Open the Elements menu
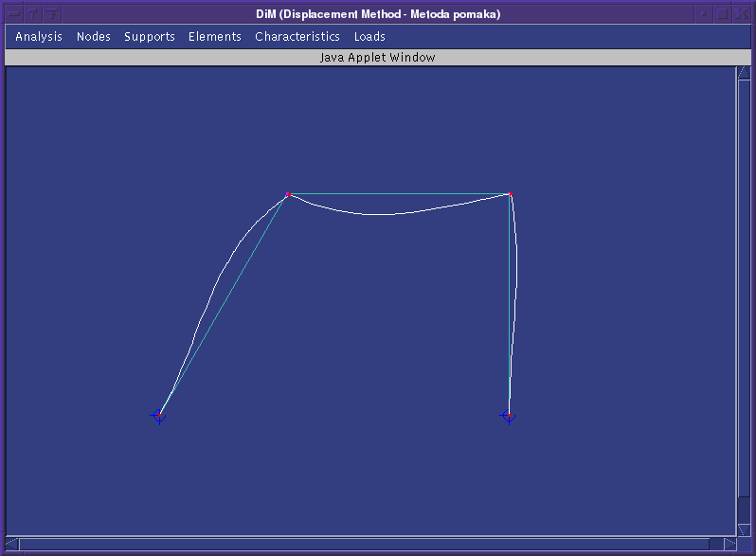 click(215, 37)
